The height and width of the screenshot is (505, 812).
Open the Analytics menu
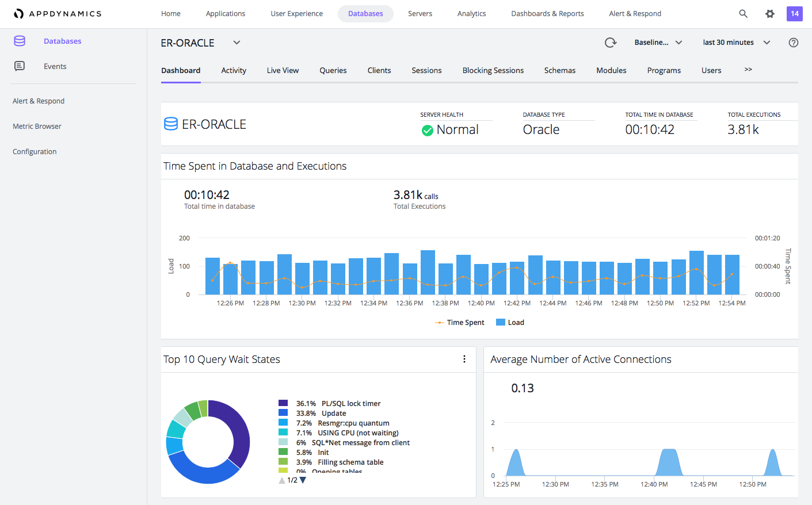click(471, 14)
